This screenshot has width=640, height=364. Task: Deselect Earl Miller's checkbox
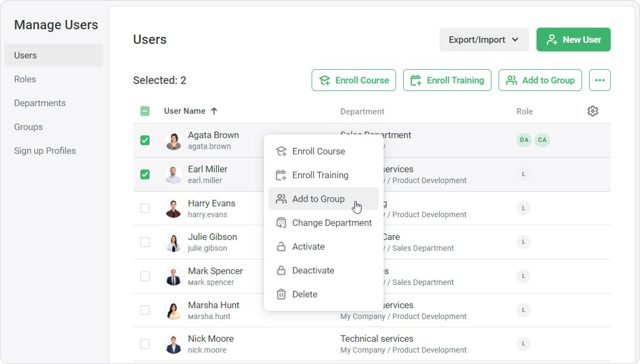tap(145, 174)
